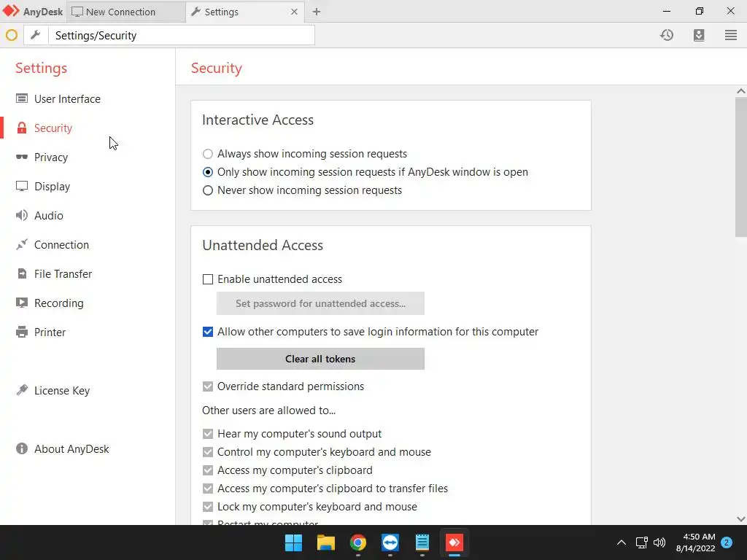Click the orange connection status circle icon
Image resolution: width=747 pixels, height=560 pixels.
click(x=12, y=35)
